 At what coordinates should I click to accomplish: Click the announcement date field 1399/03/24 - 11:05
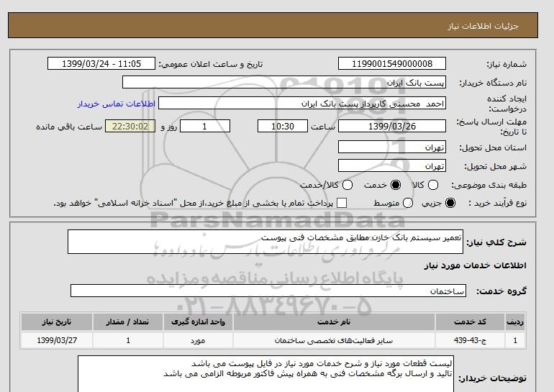pyautogui.click(x=101, y=63)
